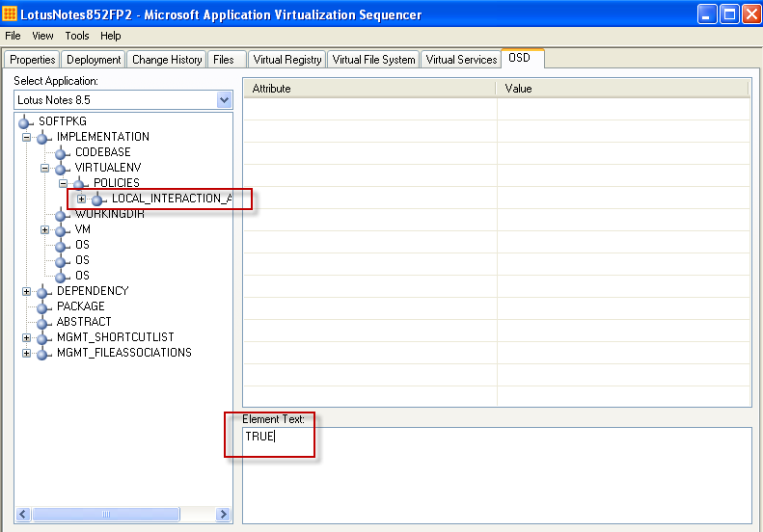Switch to the Virtual Services tab
The height and width of the screenshot is (532, 763).
pos(461,60)
